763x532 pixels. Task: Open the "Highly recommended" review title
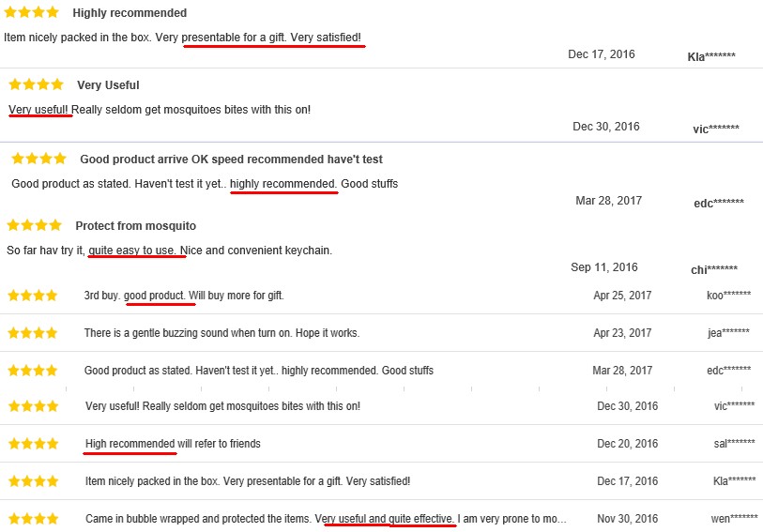(130, 13)
